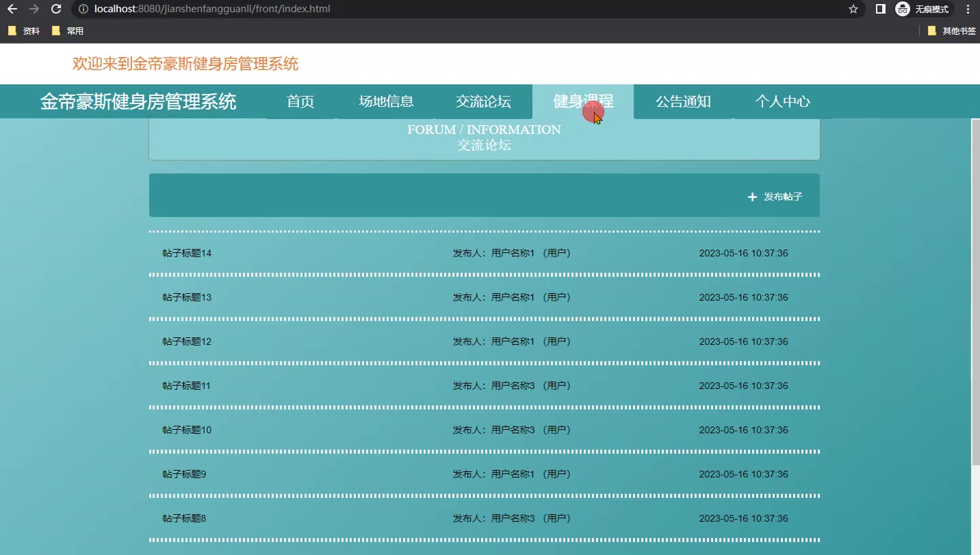Viewport: 980px width, 555px height.
Task: Open the incognito mode indicator
Action: tap(923, 9)
